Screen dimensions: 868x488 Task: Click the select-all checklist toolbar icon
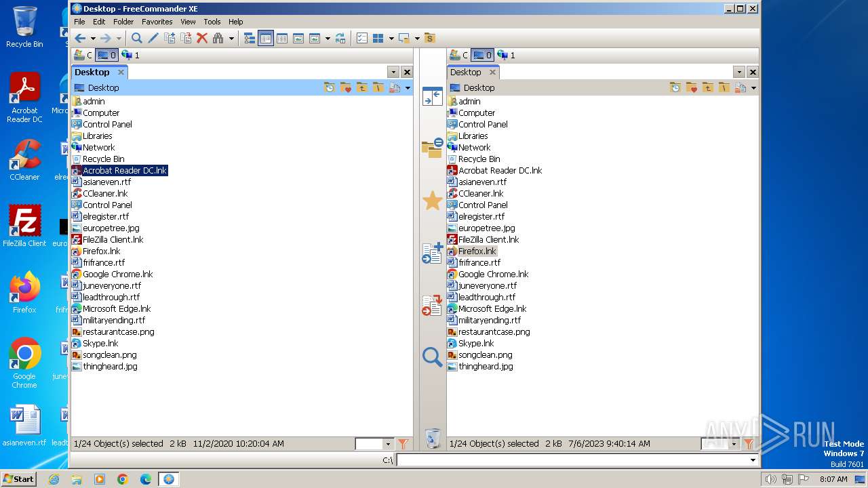(362, 39)
